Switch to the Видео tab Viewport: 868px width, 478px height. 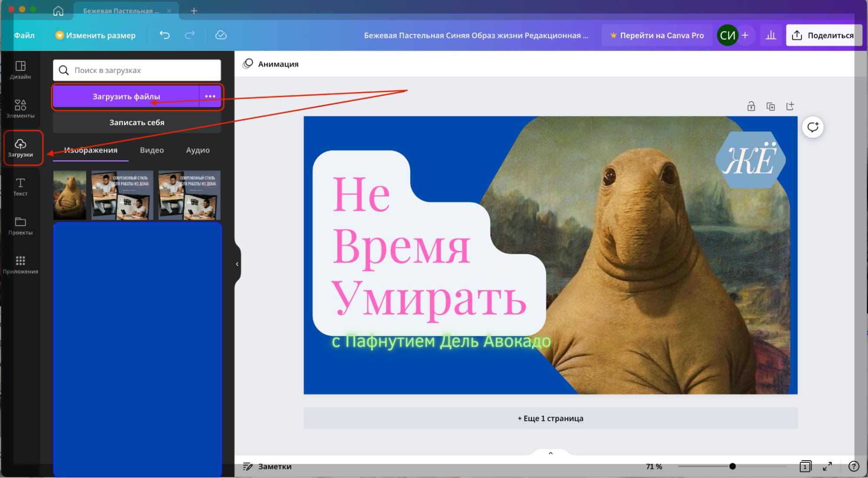point(152,150)
